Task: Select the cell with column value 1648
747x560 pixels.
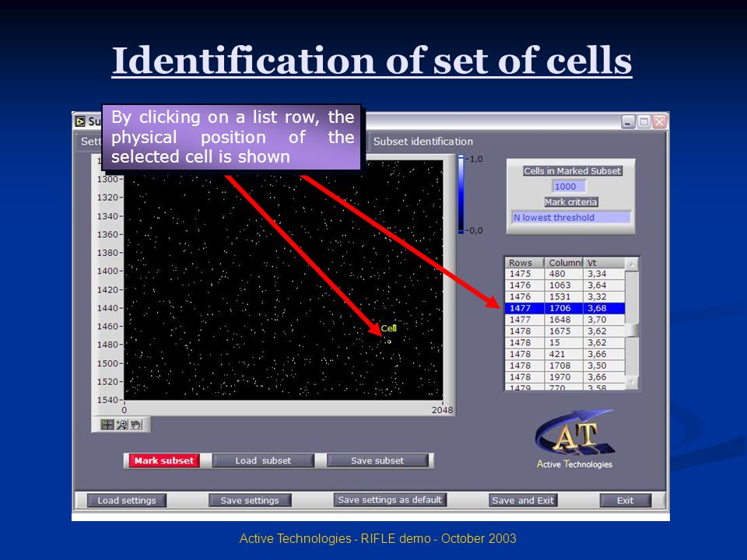Action: pyautogui.click(x=564, y=320)
